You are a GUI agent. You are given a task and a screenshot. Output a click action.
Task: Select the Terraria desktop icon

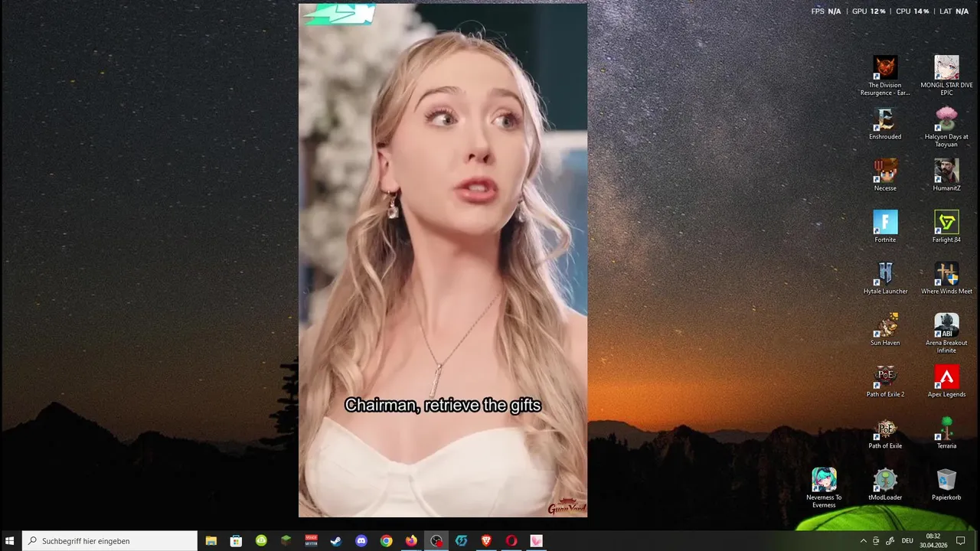click(946, 433)
